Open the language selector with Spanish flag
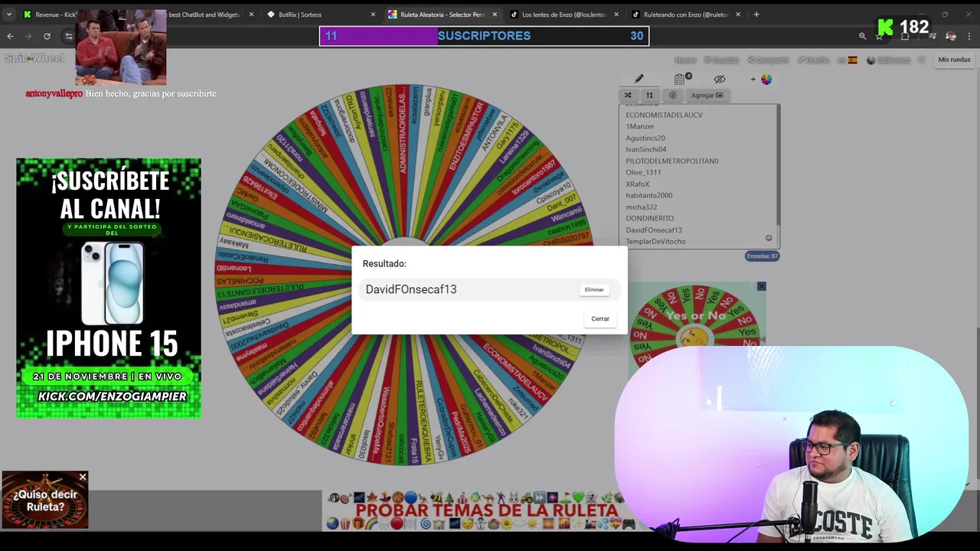 coord(848,60)
